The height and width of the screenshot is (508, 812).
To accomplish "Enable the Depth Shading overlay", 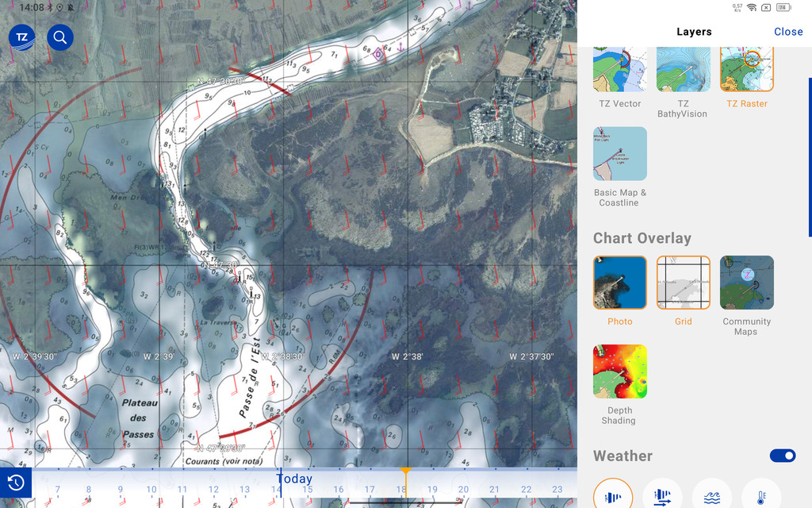I will [620, 371].
